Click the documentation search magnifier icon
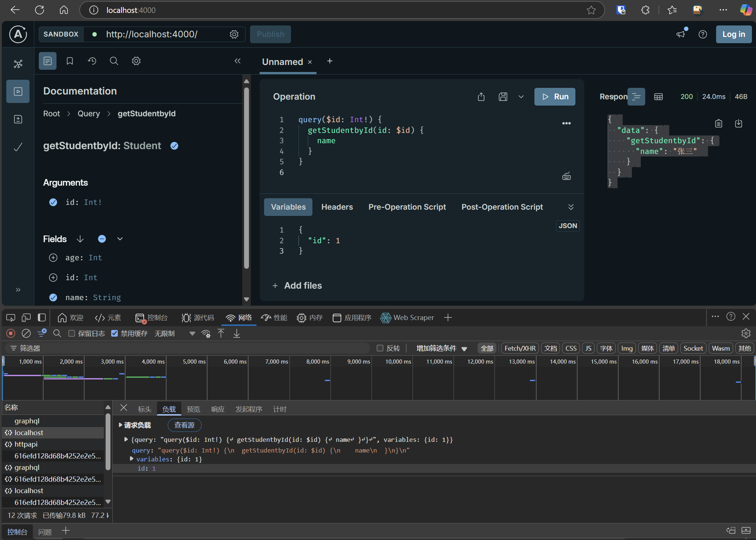Viewport: 756px width, 540px height. [x=114, y=61]
